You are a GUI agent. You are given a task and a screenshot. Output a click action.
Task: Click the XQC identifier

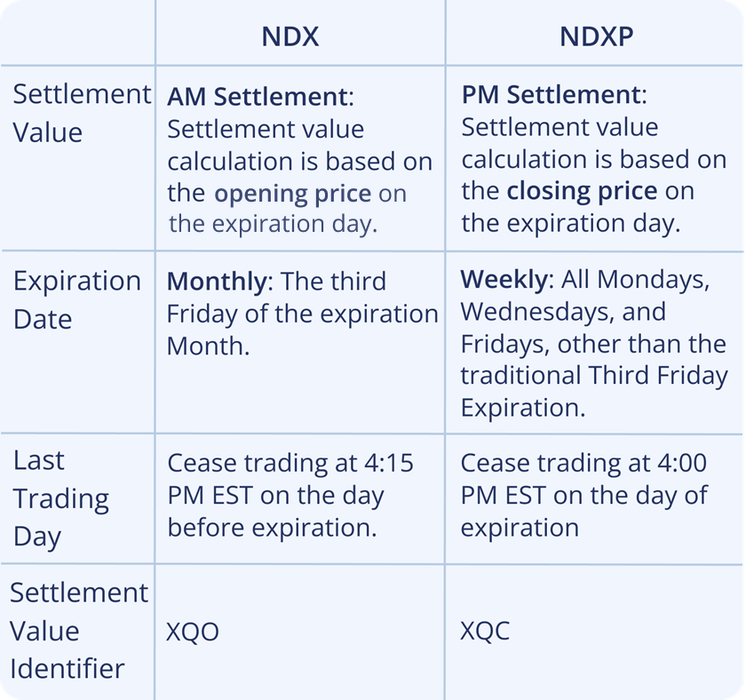485,631
